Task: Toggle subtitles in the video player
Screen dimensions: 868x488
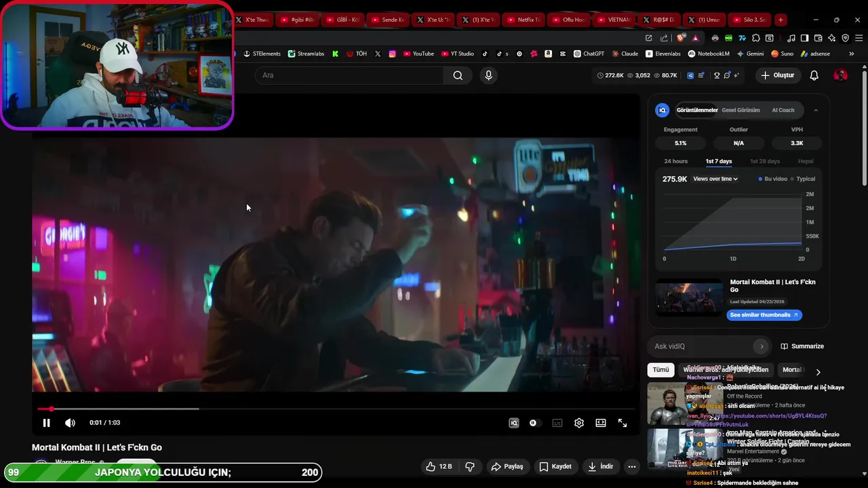Action: pos(557,423)
